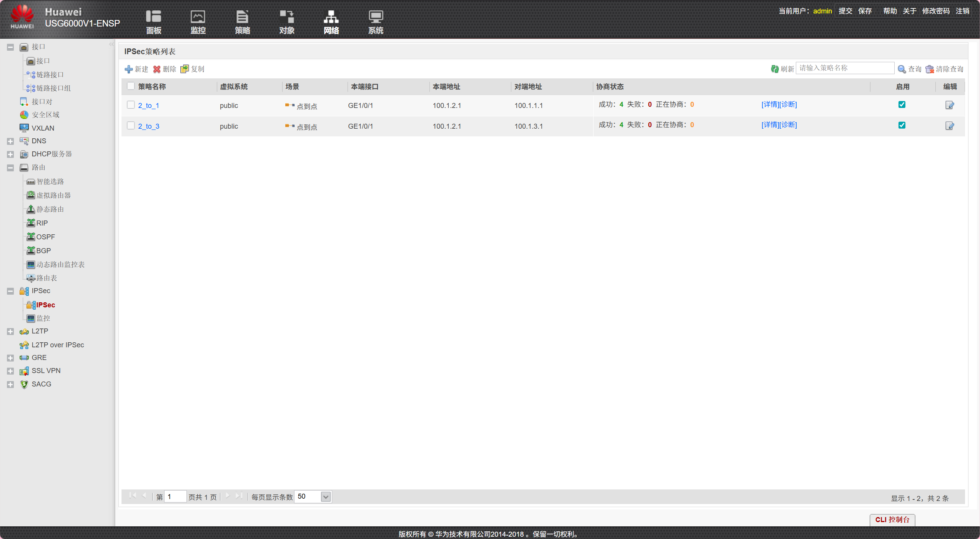
Task: Collapse the routing tree node
Action: 10,168
